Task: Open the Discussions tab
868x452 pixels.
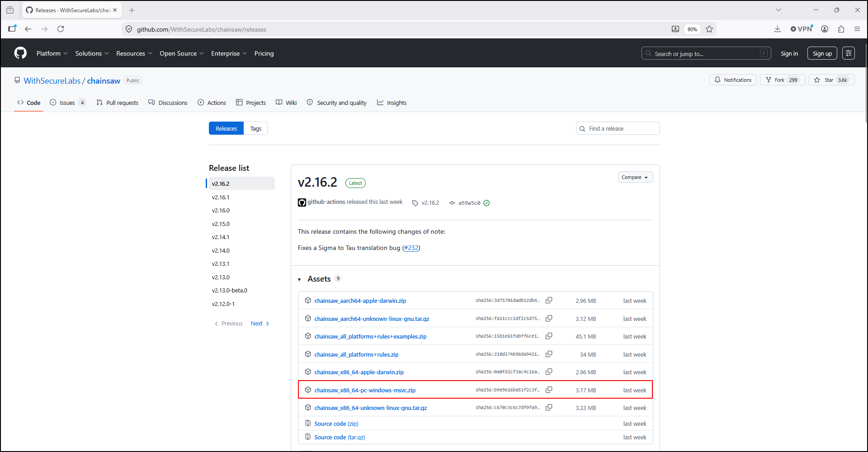Action: (168, 103)
